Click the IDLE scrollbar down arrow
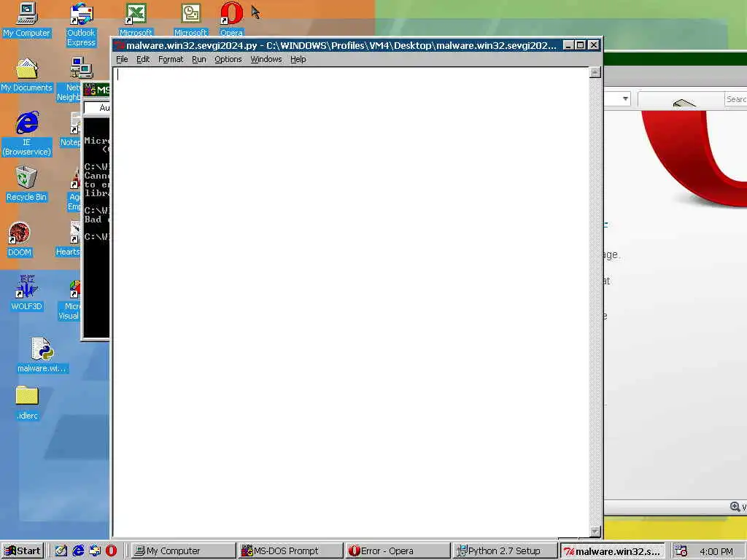The height and width of the screenshot is (560, 747). 595,532
